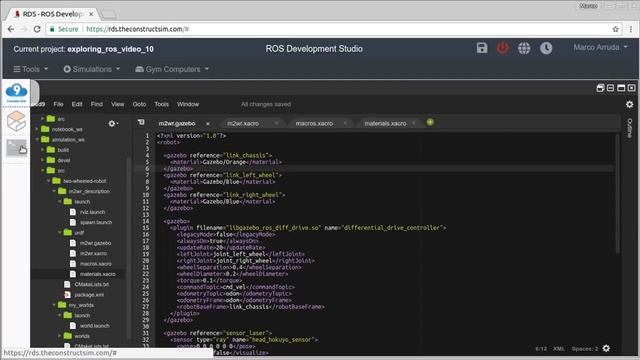Close the materials.xacro editor tab
The width and height of the screenshot is (640, 360).
[413, 123]
